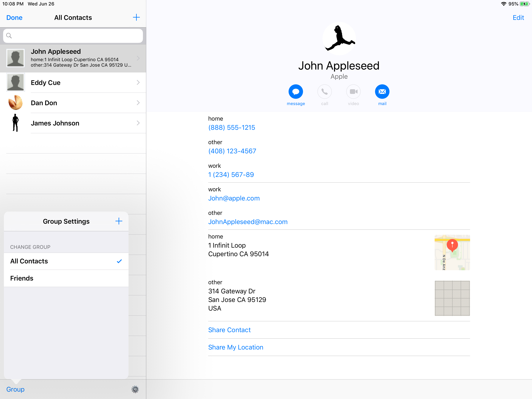Tap John Appleseed's list avatar
The width and height of the screenshot is (532, 399).
click(15, 58)
